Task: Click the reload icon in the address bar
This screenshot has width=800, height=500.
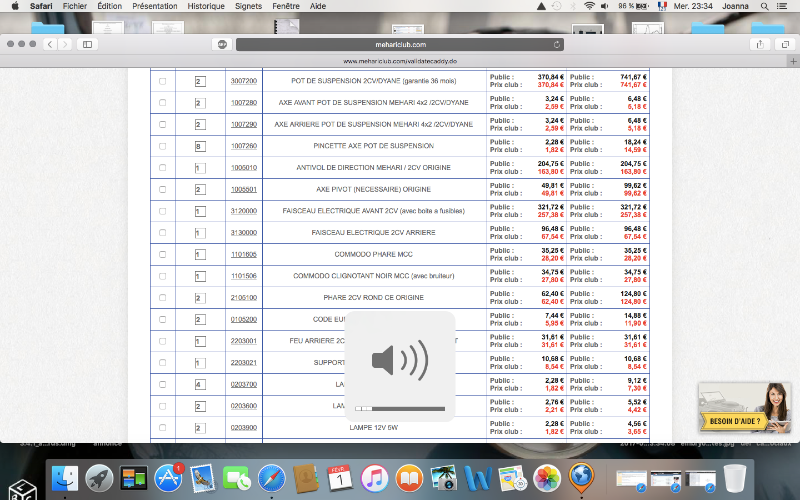Action: pyautogui.click(x=556, y=44)
